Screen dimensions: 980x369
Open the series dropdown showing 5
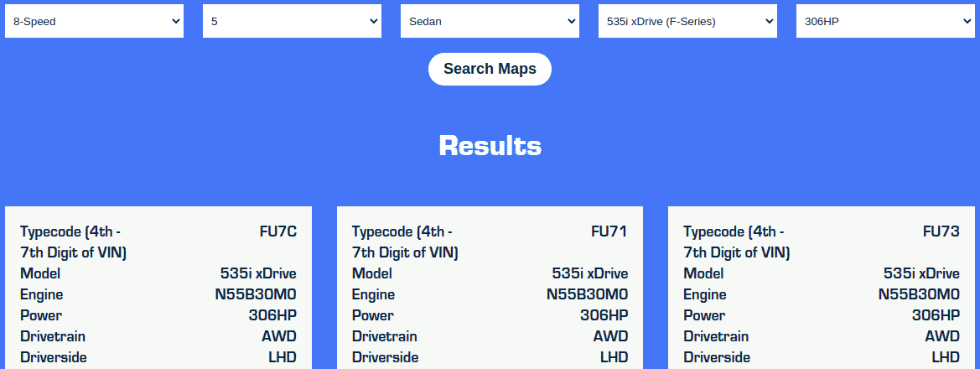(292, 21)
